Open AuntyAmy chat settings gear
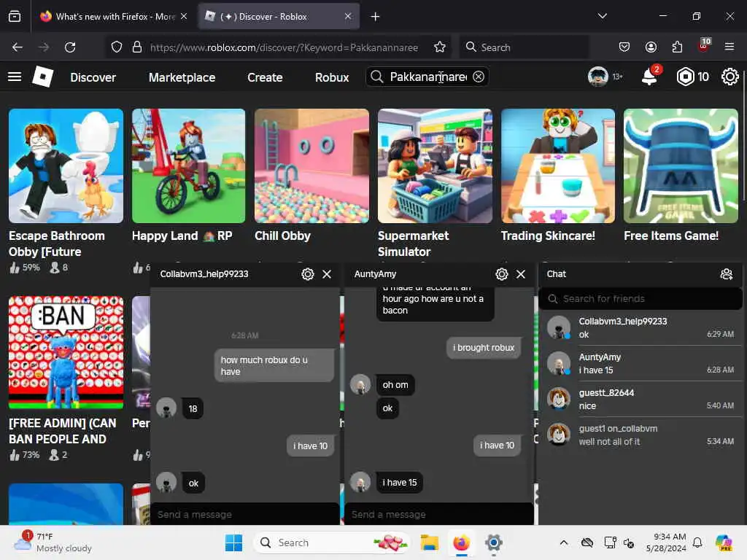 [502, 274]
